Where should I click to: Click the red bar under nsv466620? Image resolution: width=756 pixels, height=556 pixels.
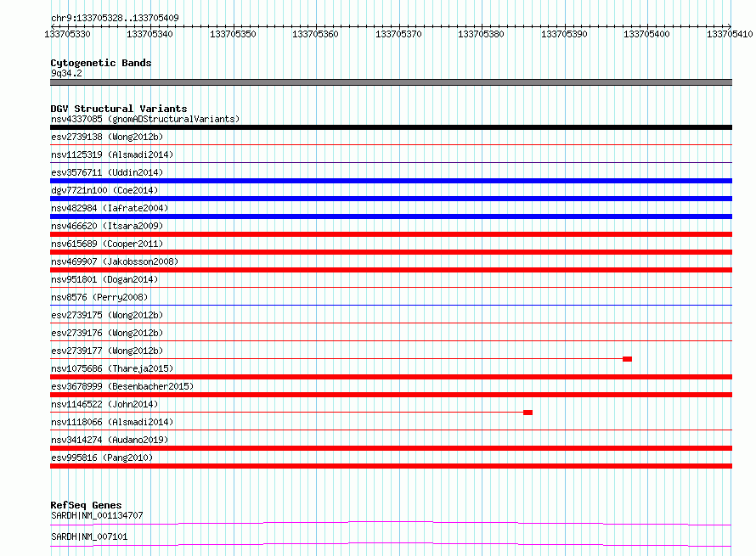tap(391, 234)
